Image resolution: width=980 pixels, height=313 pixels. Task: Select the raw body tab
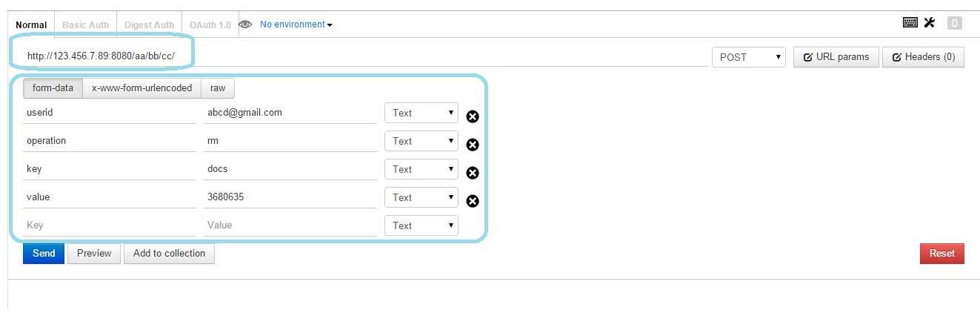[218, 88]
